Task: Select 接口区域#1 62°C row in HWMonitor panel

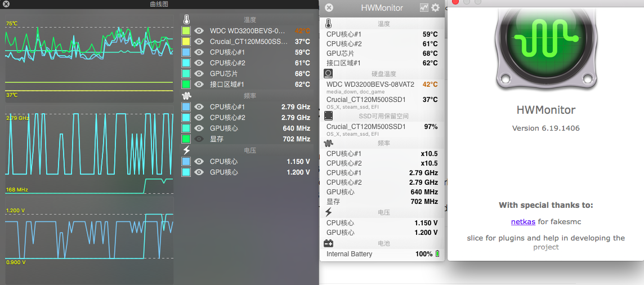Action: pyautogui.click(x=382, y=63)
